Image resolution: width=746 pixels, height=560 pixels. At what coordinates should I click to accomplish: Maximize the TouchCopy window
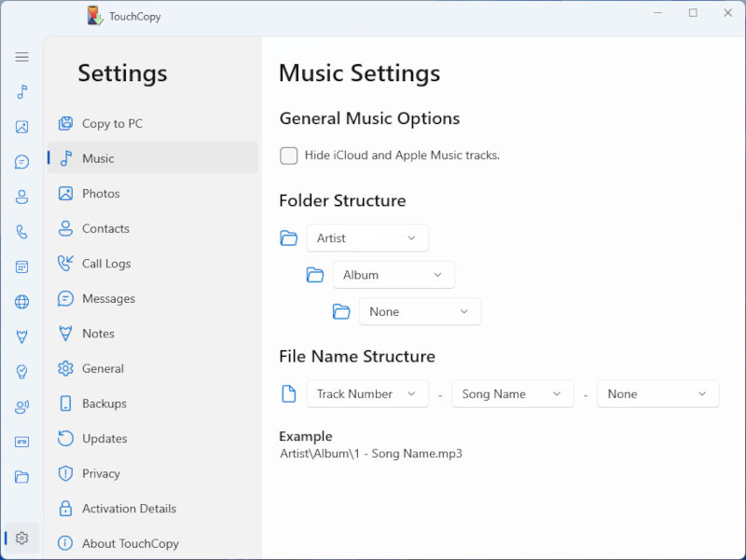coord(693,13)
